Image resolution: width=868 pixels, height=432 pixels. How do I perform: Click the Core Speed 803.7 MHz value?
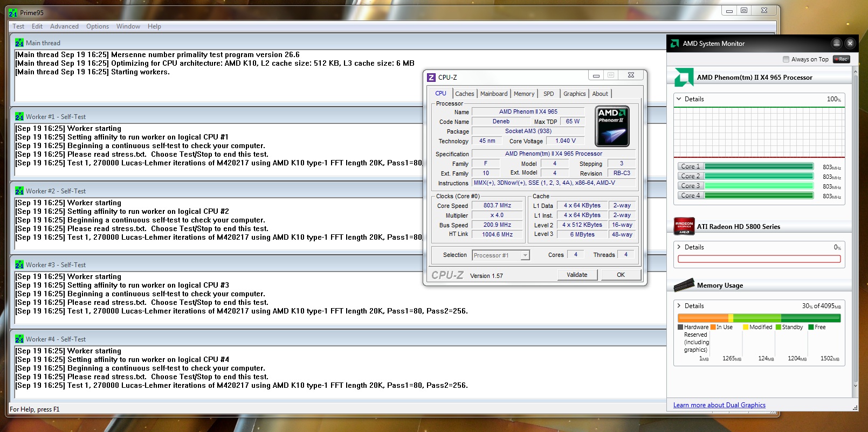point(497,205)
